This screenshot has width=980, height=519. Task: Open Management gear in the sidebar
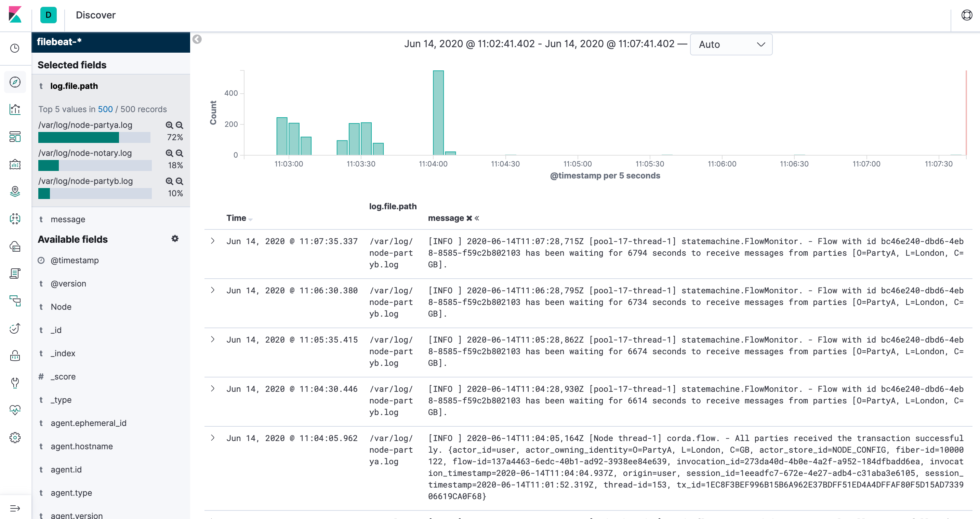(15, 438)
